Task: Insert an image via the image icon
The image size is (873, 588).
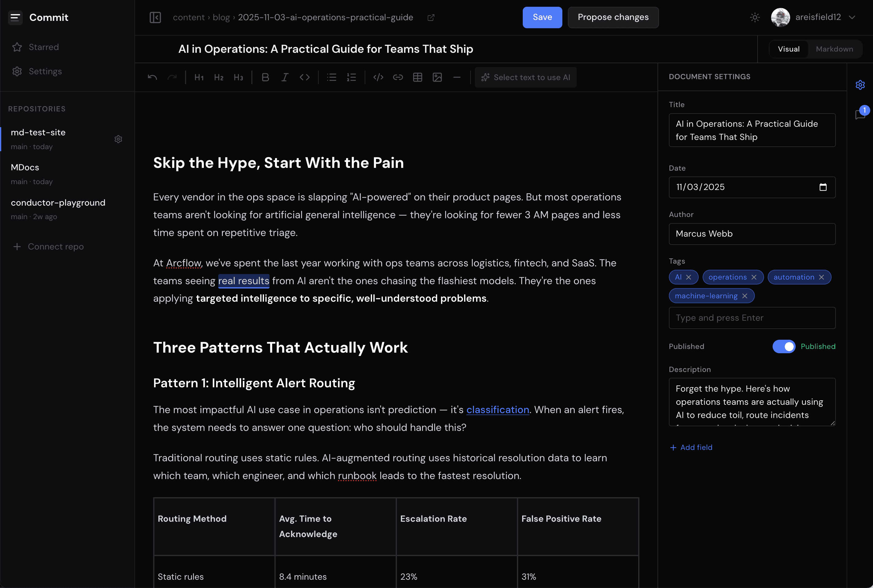Action: pos(437,77)
